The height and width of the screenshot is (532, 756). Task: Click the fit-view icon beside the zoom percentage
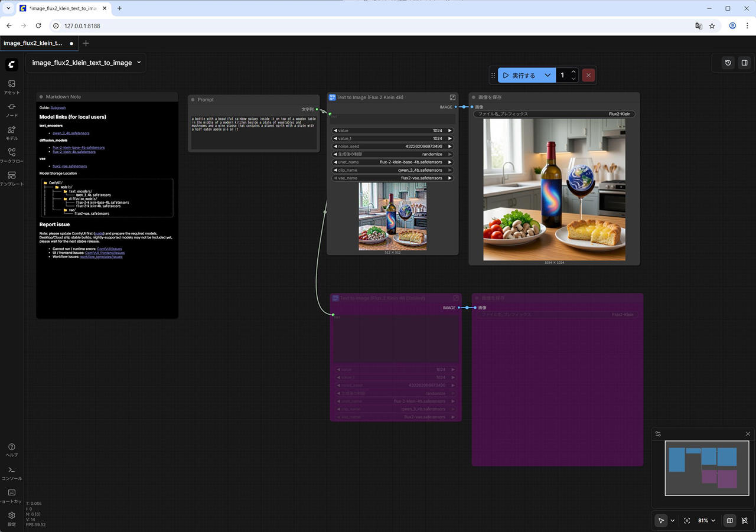tap(687, 521)
